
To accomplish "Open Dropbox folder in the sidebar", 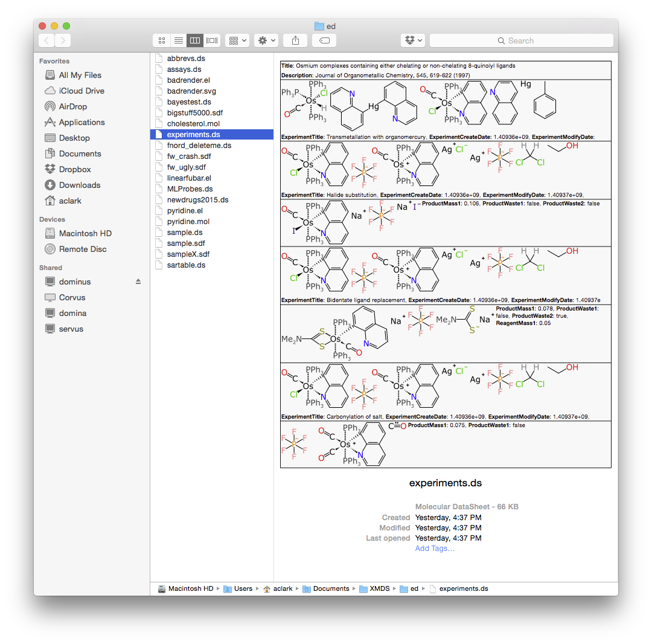I will coord(75,169).
